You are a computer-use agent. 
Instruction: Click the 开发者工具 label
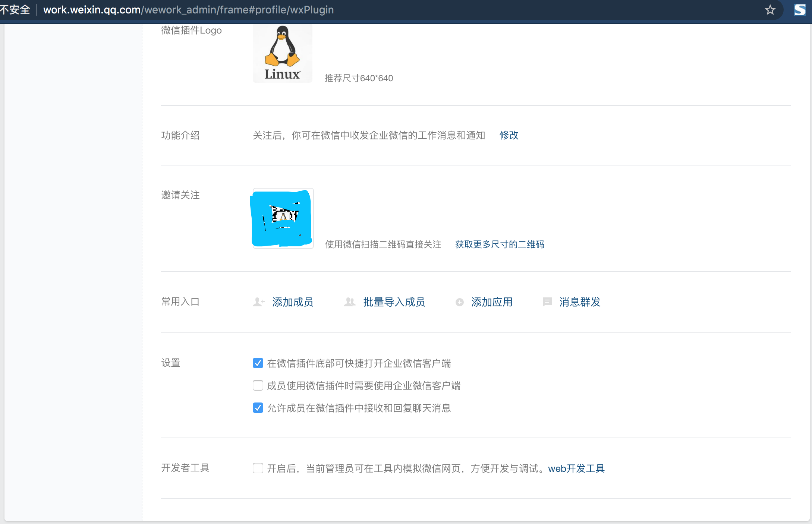(x=185, y=468)
